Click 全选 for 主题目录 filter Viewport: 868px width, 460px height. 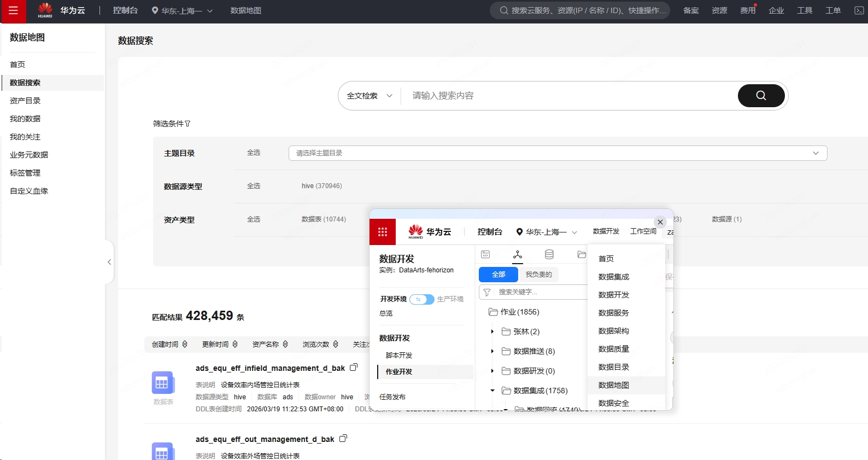click(x=254, y=153)
